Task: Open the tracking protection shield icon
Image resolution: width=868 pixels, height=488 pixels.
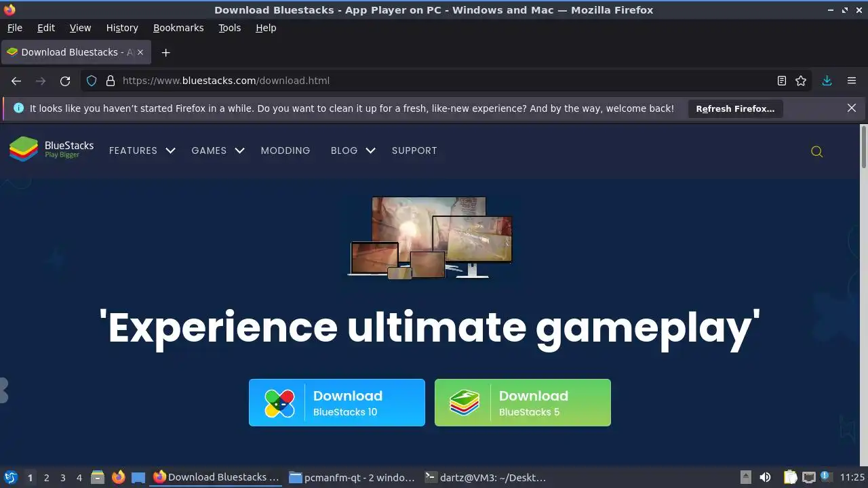Action: [x=92, y=81]
